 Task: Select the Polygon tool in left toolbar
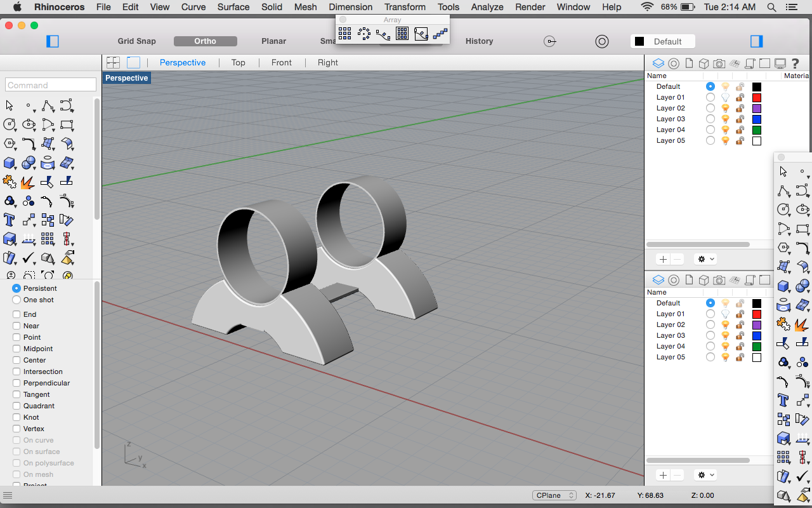(x=10, y=144)
